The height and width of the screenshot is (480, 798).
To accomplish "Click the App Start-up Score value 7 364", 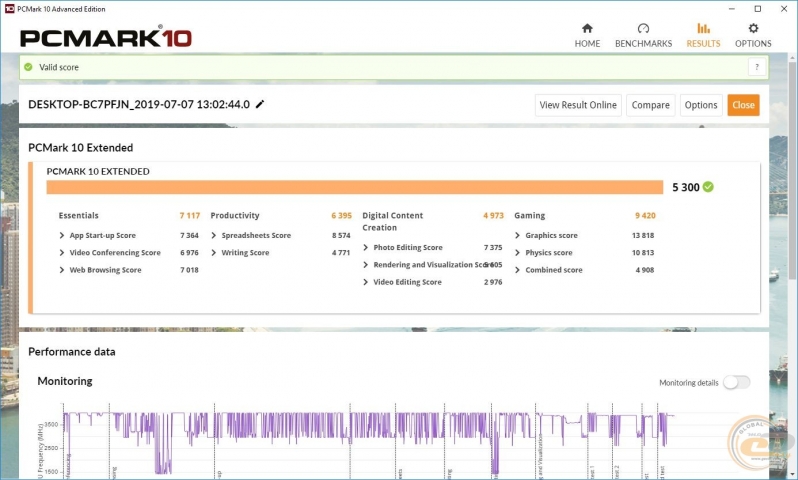I will (x=189, y=235).
